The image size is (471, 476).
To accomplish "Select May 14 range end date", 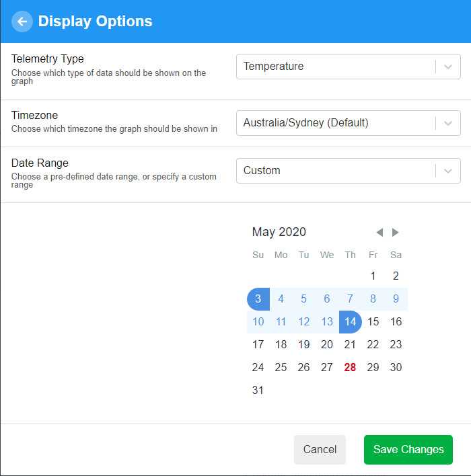I will point(350,322).
